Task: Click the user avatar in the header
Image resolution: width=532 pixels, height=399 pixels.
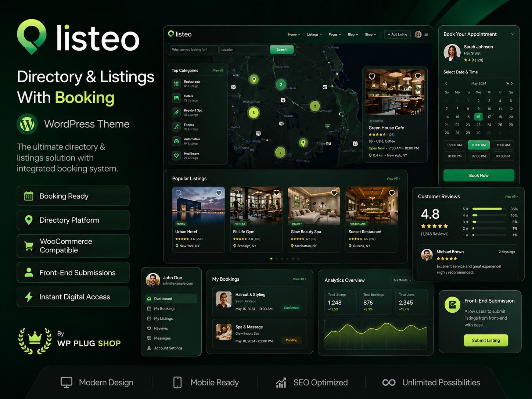Action: (418, 35)
